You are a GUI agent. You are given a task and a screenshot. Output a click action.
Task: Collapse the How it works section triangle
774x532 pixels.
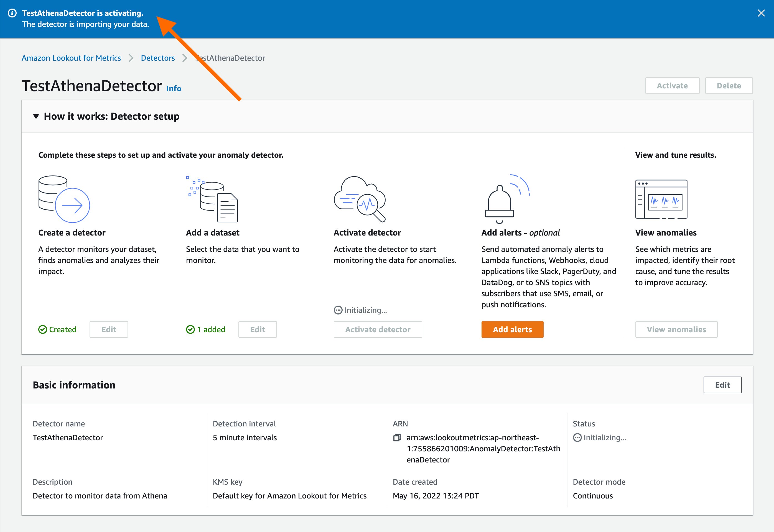[x=36, y=116]
